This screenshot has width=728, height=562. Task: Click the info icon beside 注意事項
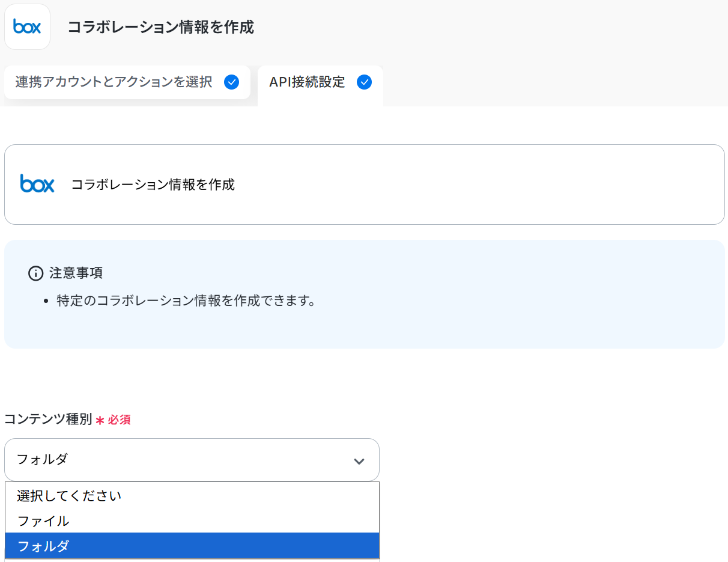click(36, 273)
